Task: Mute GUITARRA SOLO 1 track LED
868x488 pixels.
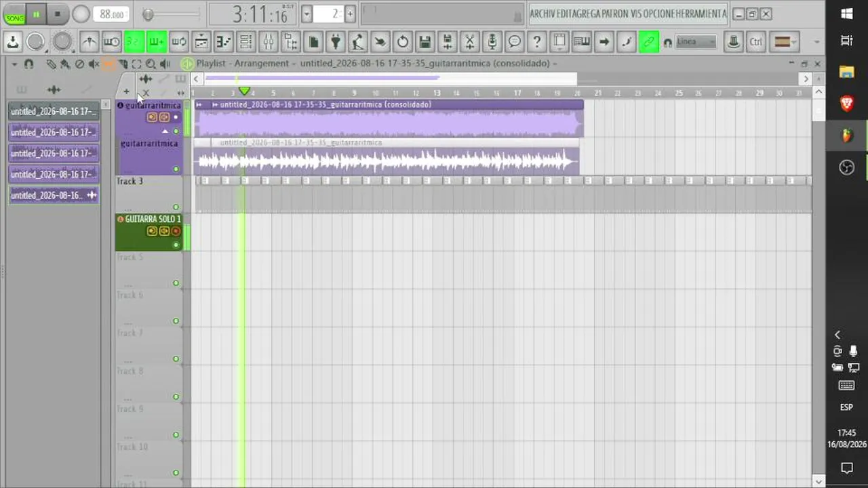Action: click(176, 245)
